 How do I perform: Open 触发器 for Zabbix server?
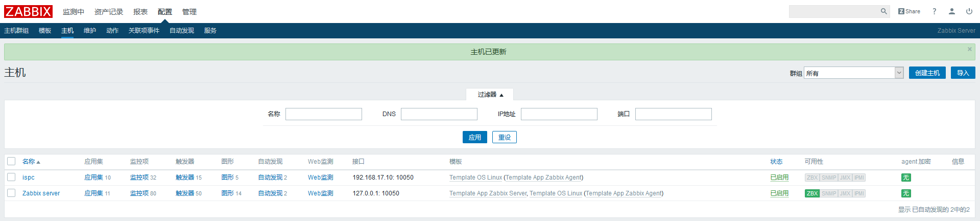click(x=185, y=193)
